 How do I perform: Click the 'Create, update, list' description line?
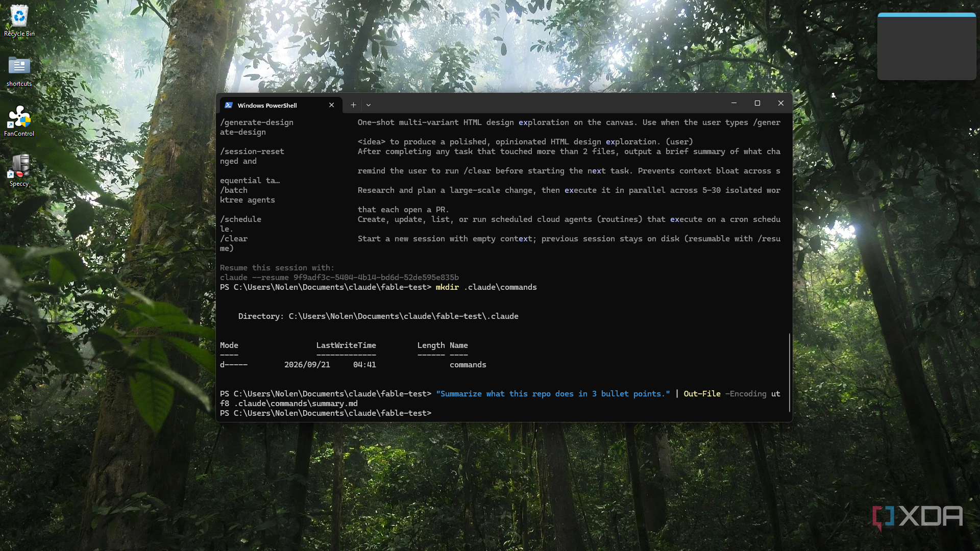tap(569, 219)
